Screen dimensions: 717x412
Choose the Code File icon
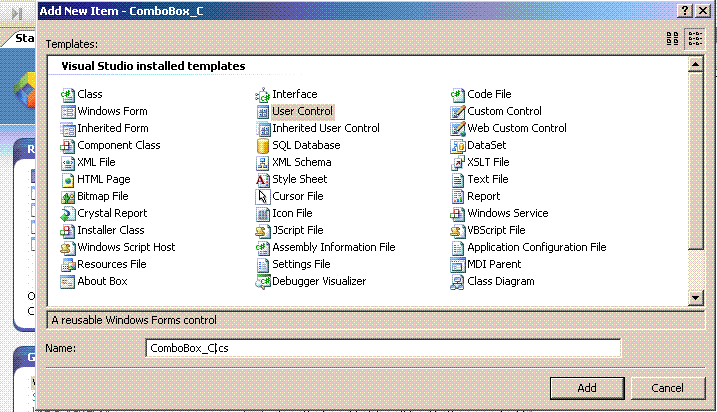point(457,95)
